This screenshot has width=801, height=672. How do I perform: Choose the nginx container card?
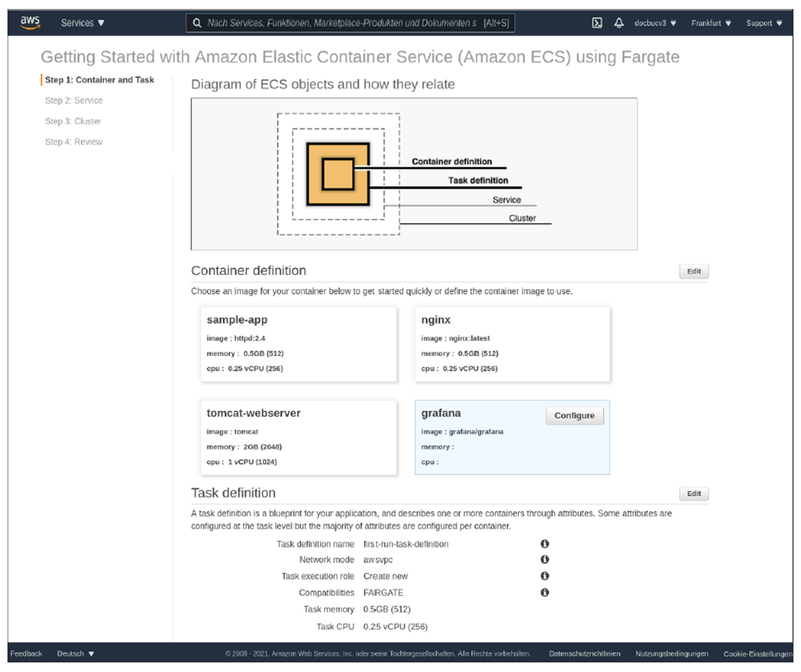click(x=512, y=345)
